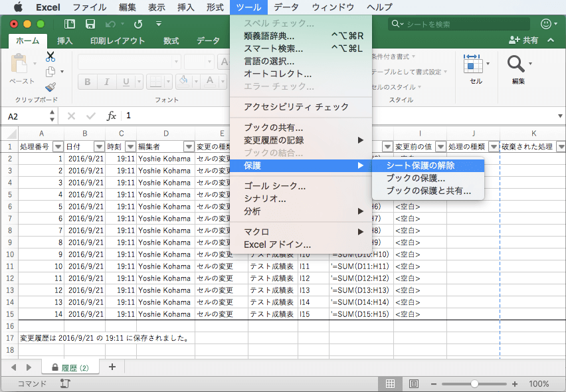
Task: Choose ブックの保護と共有... in submenu
Action: point(428,191)
